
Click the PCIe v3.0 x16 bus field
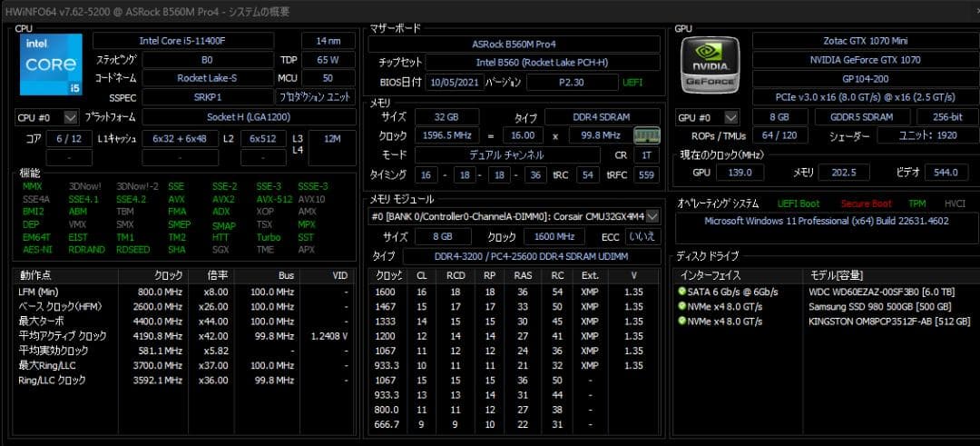pyautogui.click(x=866, y=97)
